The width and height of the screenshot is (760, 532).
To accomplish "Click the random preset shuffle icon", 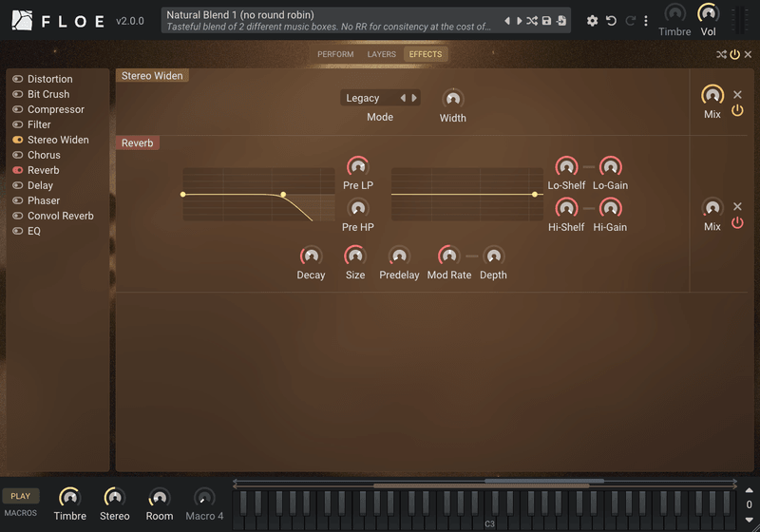I will point(532,21).
